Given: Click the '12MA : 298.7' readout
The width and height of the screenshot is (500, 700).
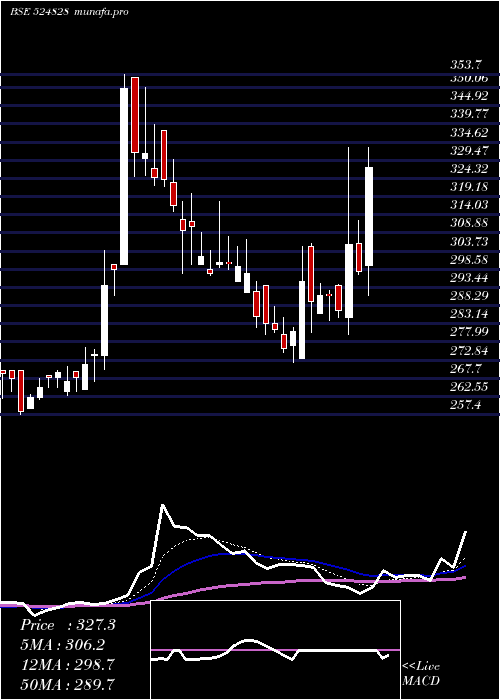Looking at the screenshot, I should (x=68, y=665).
